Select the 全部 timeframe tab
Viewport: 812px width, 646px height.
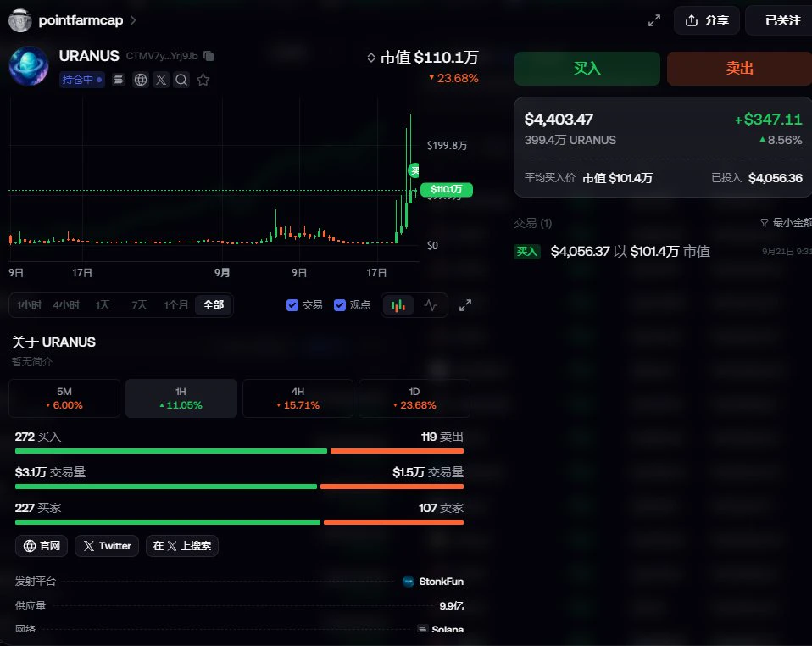pyautogui.click(x=214, y=305)
